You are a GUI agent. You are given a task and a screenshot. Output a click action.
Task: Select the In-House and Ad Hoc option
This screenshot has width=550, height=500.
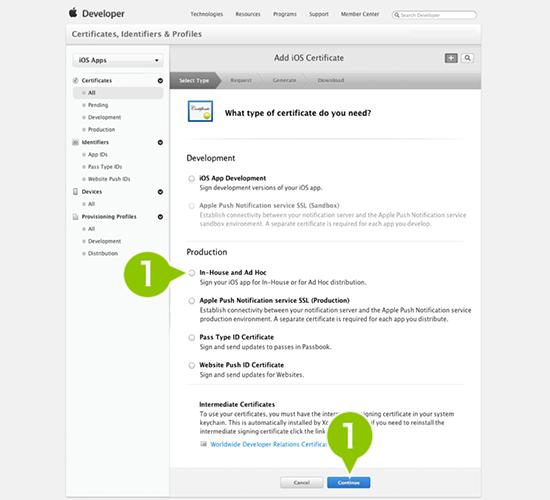[x=192, y=273]
